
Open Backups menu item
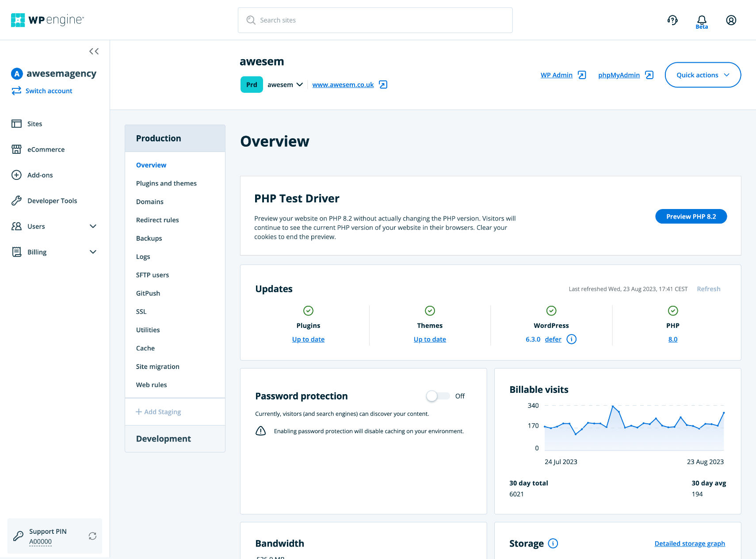(149, 238)
